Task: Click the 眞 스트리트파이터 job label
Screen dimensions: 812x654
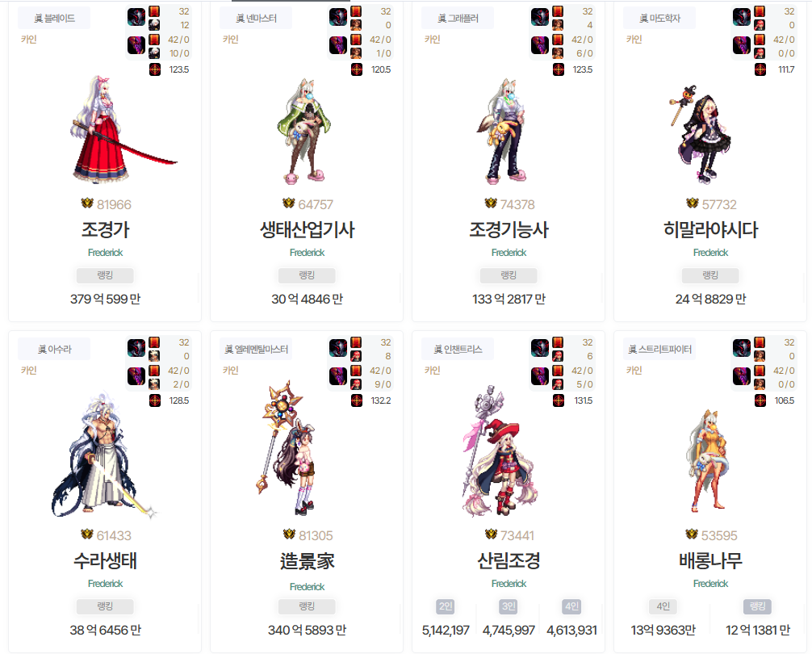Action: tap(659, 349)
